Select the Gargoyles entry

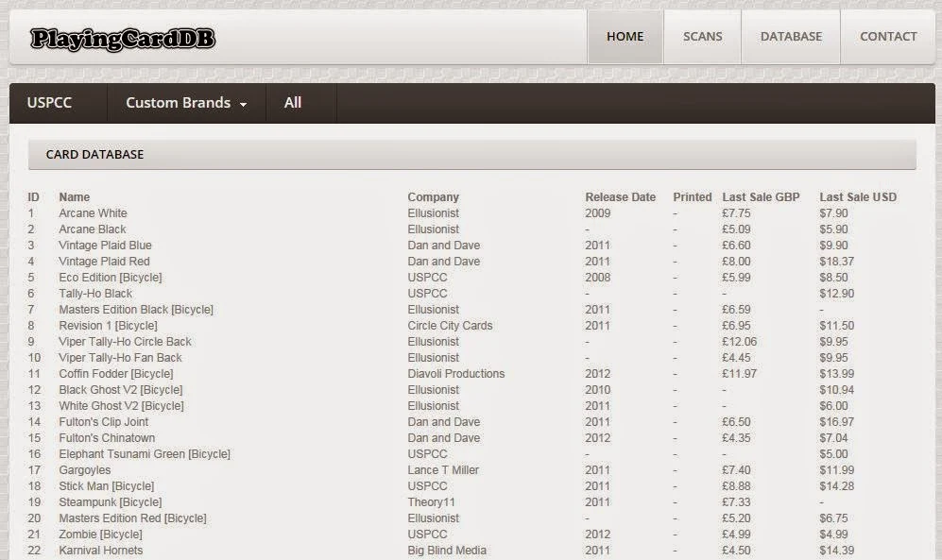pos(85,470)
